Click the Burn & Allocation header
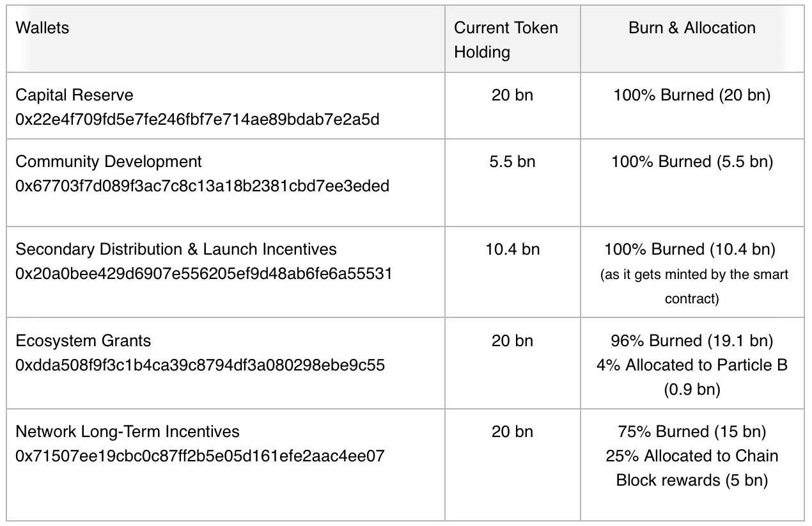Image resolution: width=812 pixels, height=526 pixels. point(692,28)
